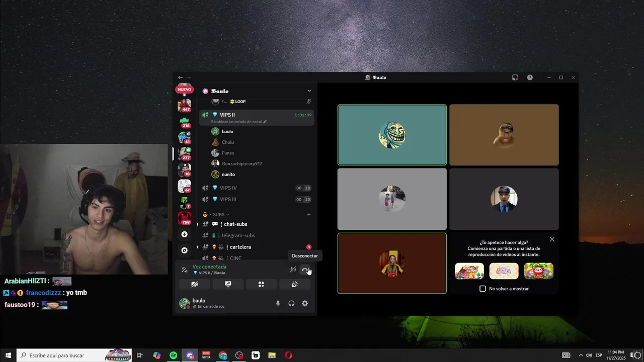Check the No volver a mostrar box
644x362 pixels.
pyautogui.click(x=482, y=289)
